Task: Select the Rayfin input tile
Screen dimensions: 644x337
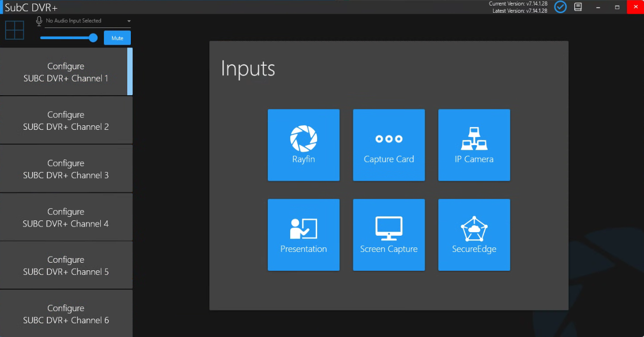Action: tap(303, 145)
